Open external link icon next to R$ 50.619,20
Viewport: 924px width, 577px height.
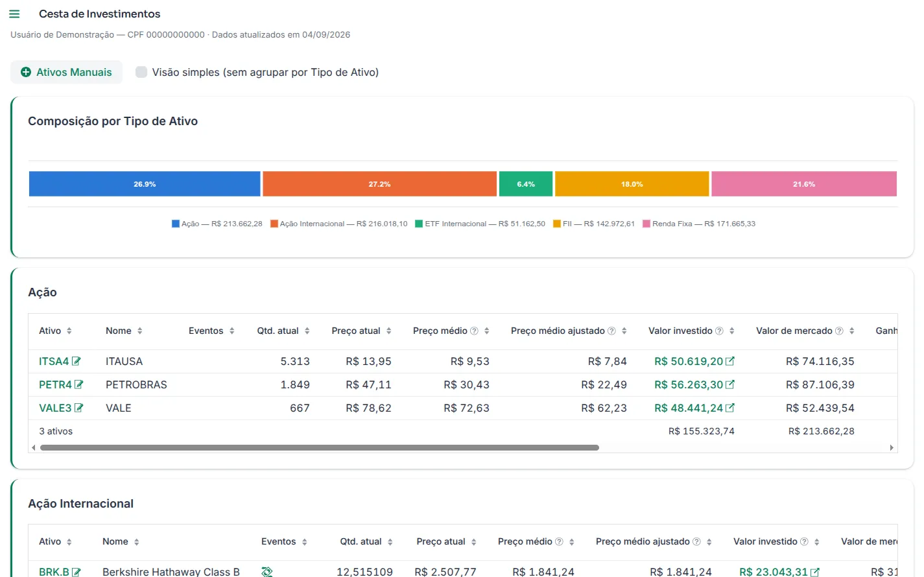tap(730, 361)
